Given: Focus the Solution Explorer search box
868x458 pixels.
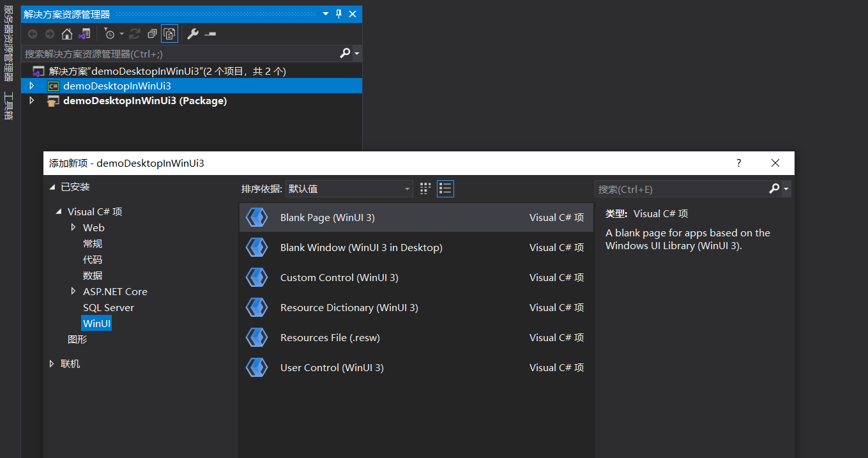Looking at the screenshot, I should (x=181, y=54).
